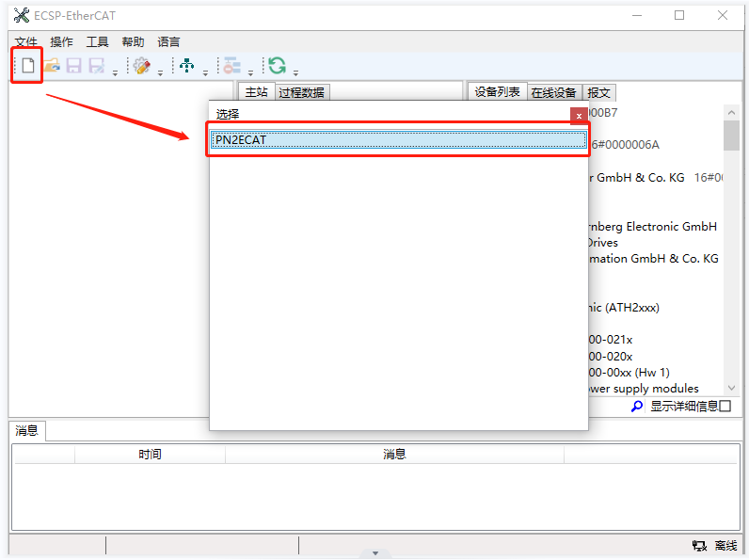Select the 'wer supply modules' list entry
Screen dimensions: 749x560
tap(644, 389)
